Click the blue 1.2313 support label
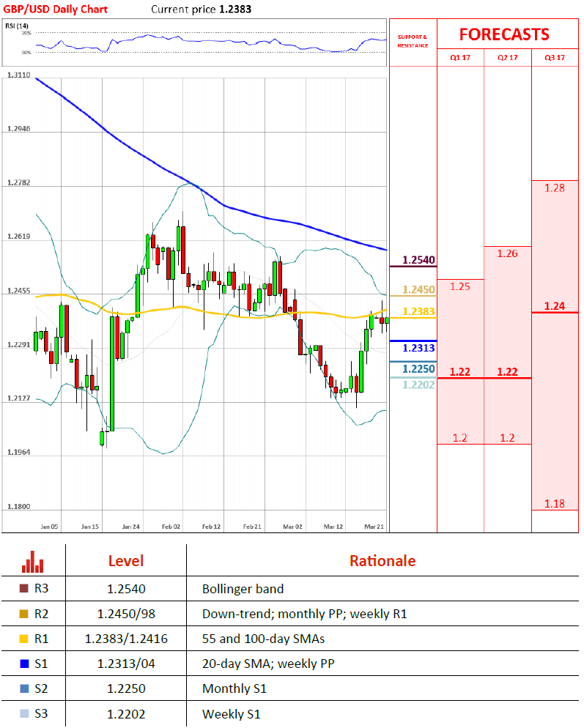584x728 pixels. pos(418,348)
